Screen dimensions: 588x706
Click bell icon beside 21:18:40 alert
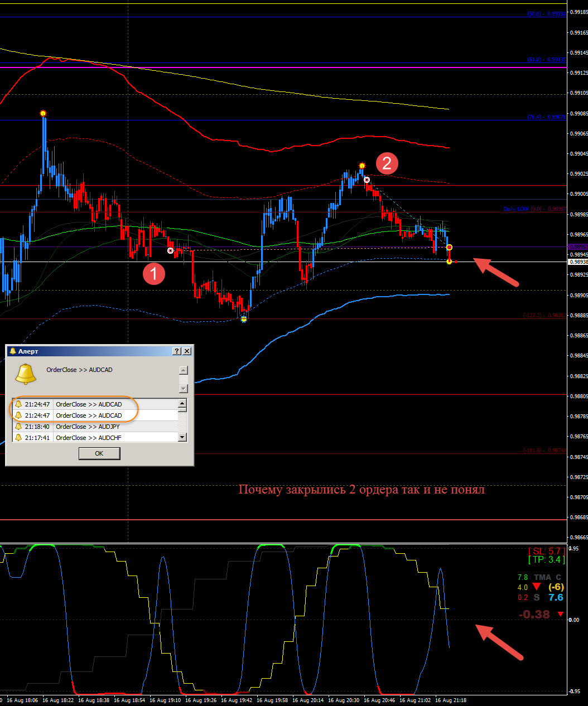(18, 427)
